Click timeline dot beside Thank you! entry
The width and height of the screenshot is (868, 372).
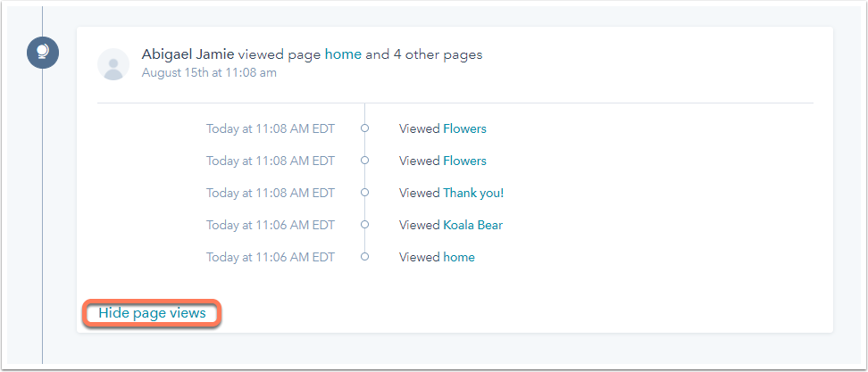(364, 193)
